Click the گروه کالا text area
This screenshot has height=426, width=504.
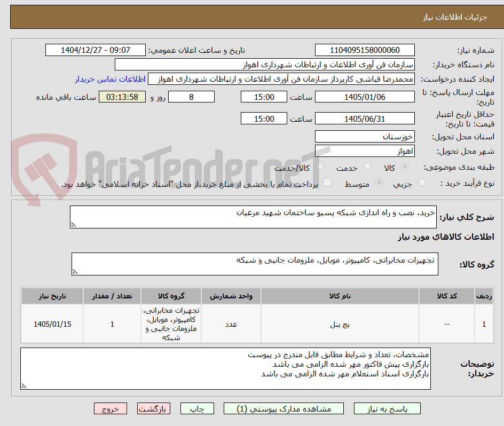pyautogui.click(x=255, y=264)
